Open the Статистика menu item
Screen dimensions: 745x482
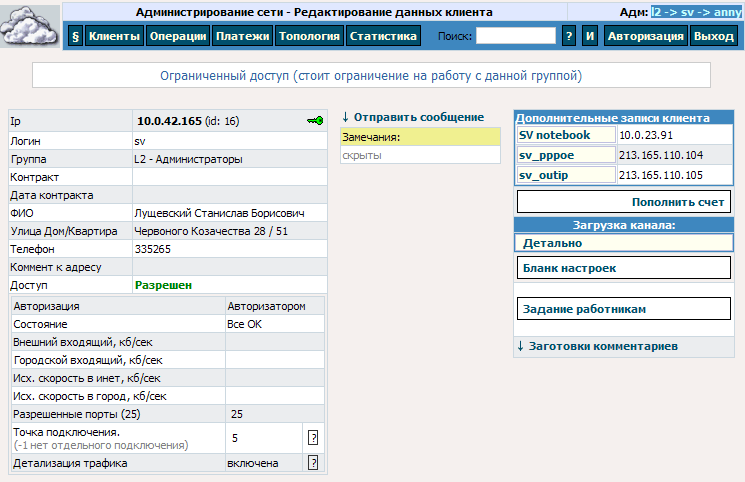[383, 36]
